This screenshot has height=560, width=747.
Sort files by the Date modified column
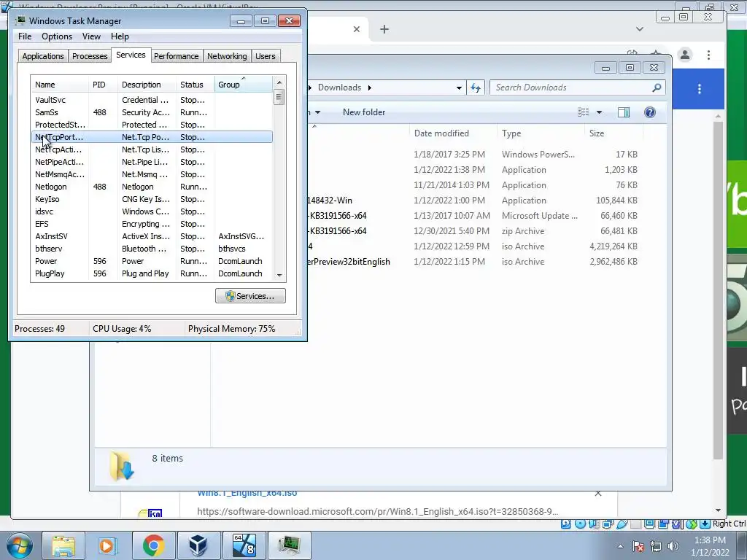[x=452, y=133]
